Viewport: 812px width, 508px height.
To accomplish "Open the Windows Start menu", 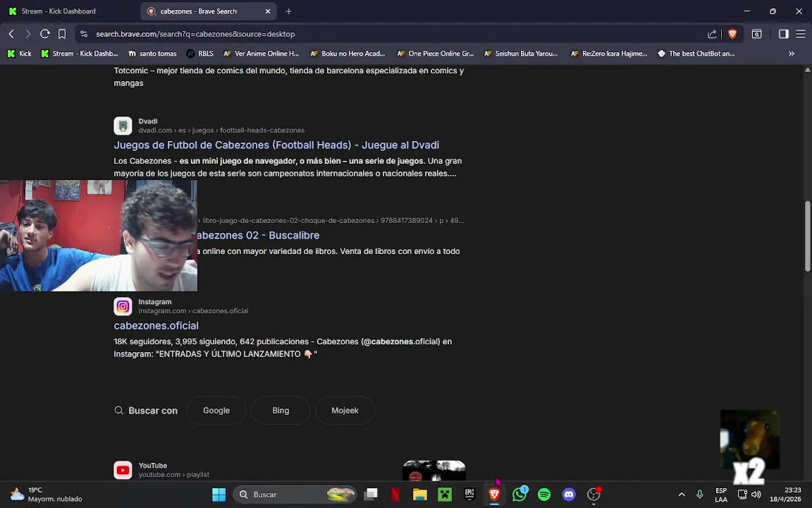I will coord(219,495).
